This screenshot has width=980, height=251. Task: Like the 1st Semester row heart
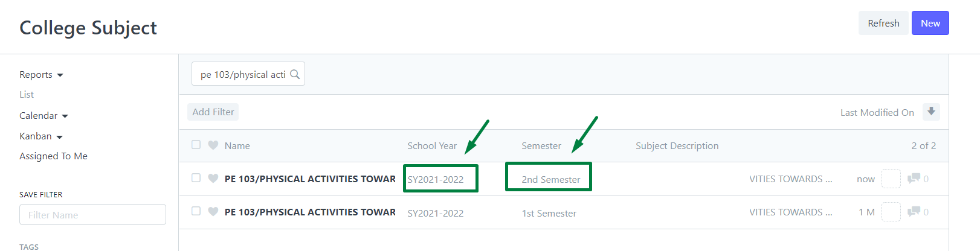[x=213, y=212]
